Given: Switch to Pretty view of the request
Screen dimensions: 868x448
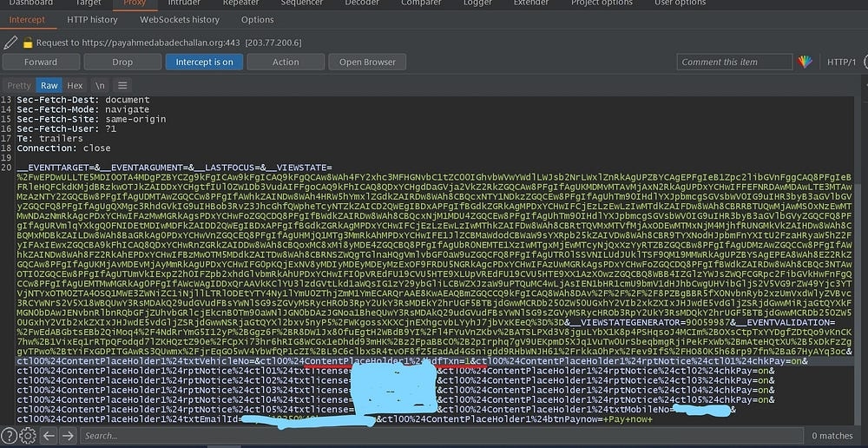Looking at the screenshot, I should (19, 85).
